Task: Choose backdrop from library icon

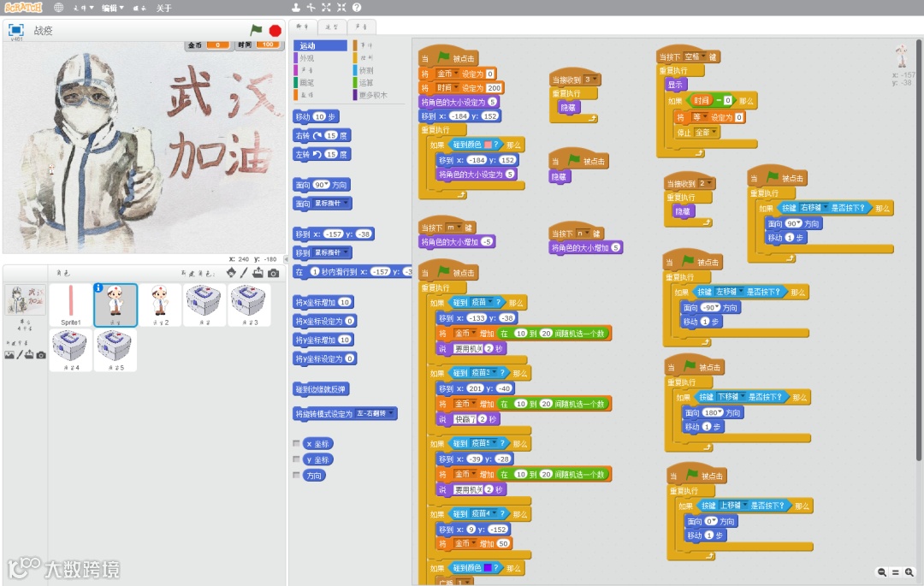Action: 9,355
